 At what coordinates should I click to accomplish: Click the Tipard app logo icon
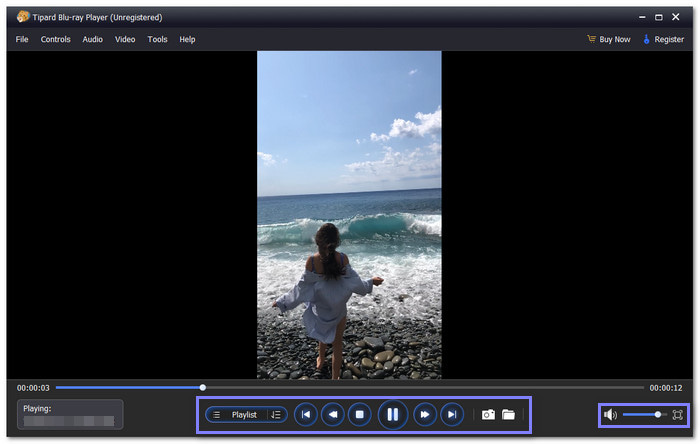click(x=23, y=17)
